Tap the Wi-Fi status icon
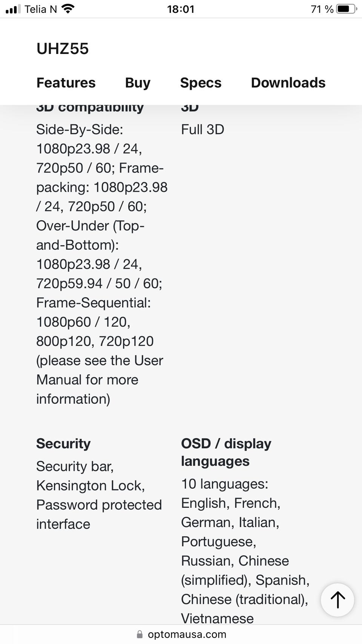This screenshot has height=644, width=362. [68, 9]
